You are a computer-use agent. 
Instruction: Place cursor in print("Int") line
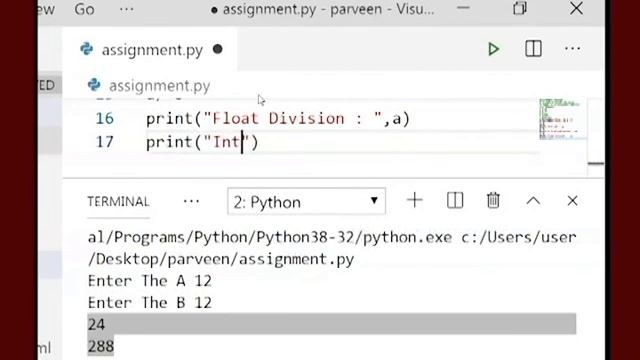pyautogui.click(x=202, y=142)
